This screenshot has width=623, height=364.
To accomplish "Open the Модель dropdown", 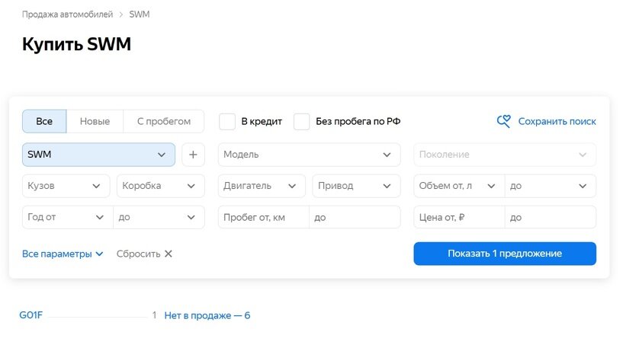I will click(x=309, y=155).
